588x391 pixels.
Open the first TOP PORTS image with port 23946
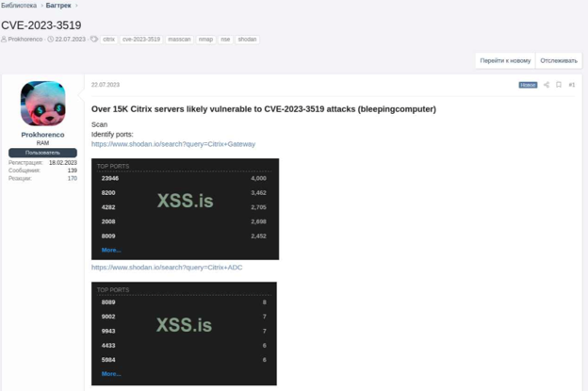click(186, 209)
